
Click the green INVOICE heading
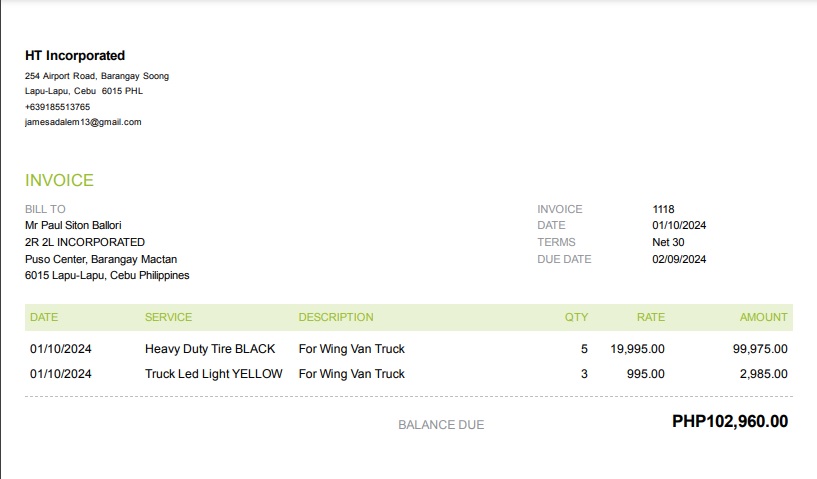[x=59, y=181]
